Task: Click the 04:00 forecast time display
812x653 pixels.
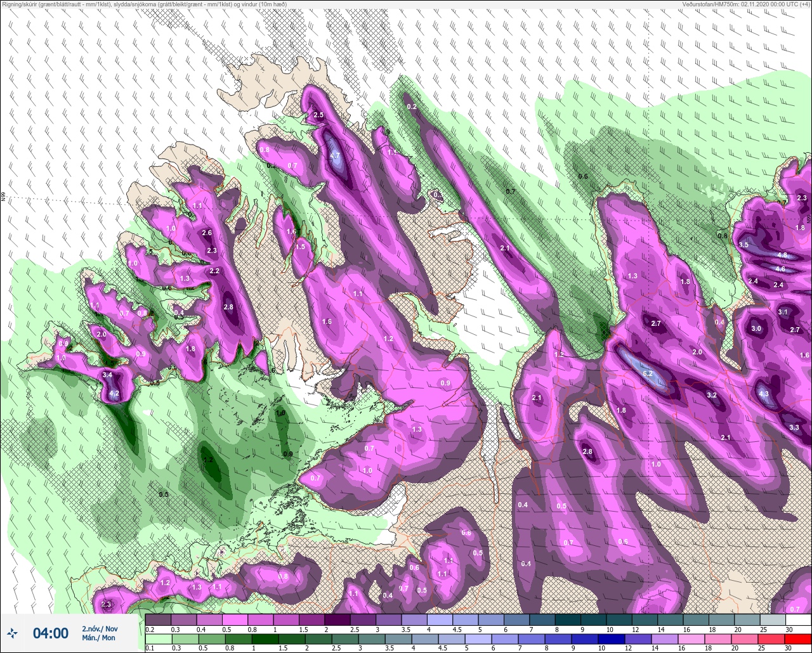Action: coord(51,633)
